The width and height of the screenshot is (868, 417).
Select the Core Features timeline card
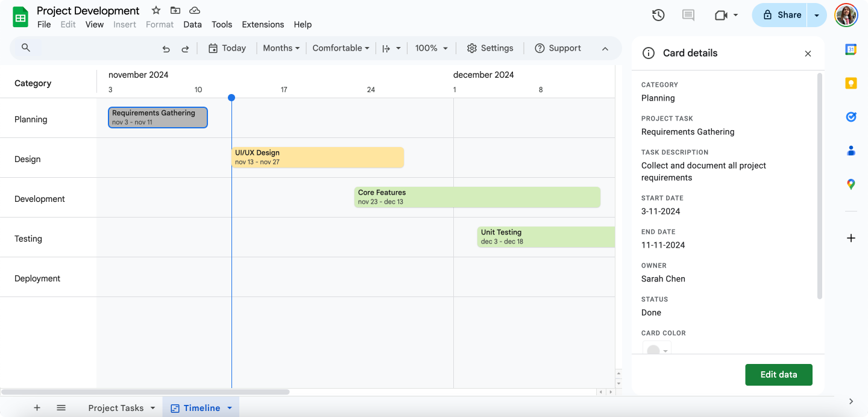pos(477,197)
